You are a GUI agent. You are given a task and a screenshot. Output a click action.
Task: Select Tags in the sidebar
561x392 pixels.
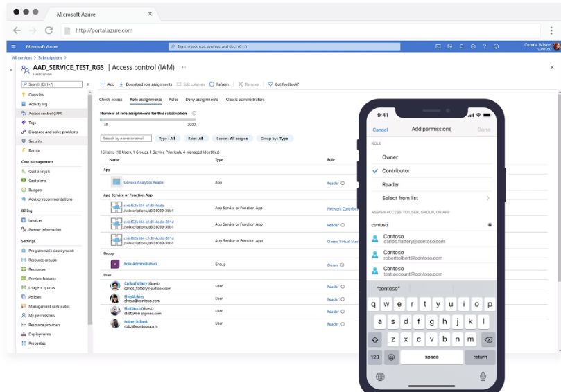tap(32, 123)
